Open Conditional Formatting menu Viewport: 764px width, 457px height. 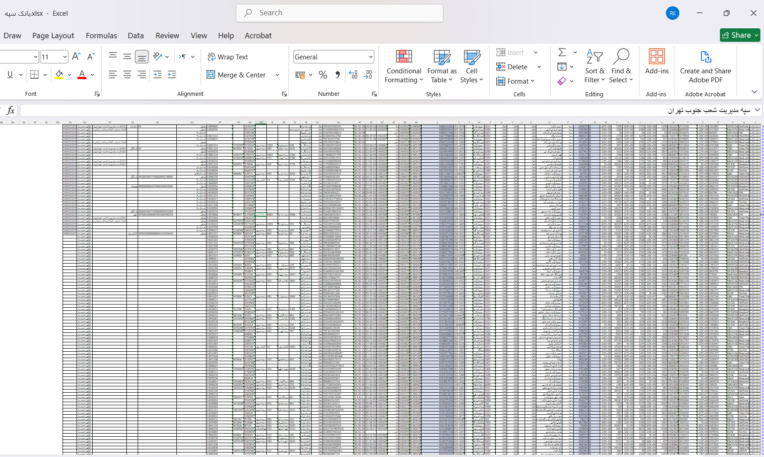(403, 67)
